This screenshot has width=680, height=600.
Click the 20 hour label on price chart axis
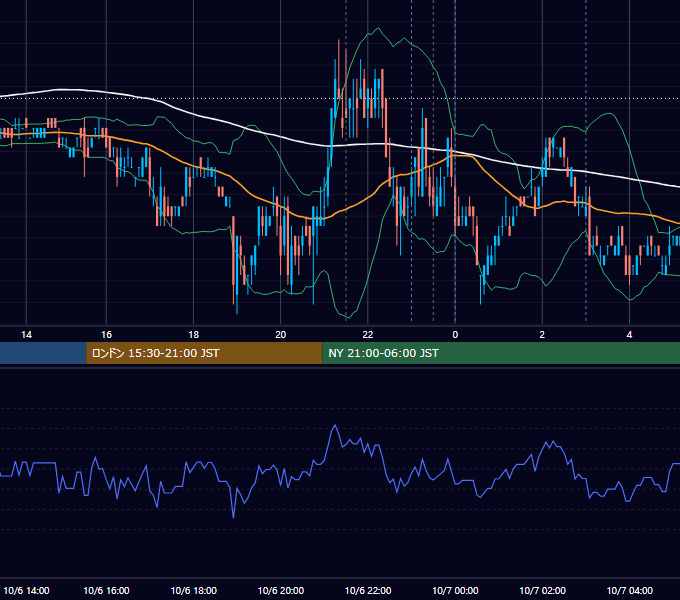tap(281, 335)
